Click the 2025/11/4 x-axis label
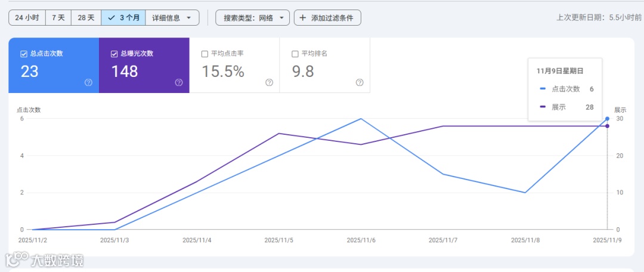Image resolution: width=644 pixels, height=272 pixels. coord(197,240)
